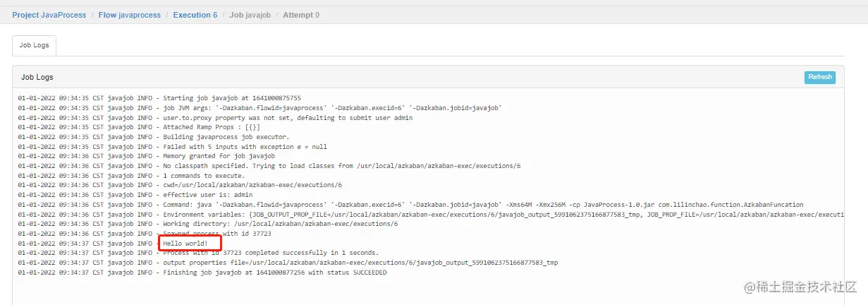This screenshot has height=305, width=868.
Task: Select the 'Command: java' log line
Action: (x=410, y=205)
